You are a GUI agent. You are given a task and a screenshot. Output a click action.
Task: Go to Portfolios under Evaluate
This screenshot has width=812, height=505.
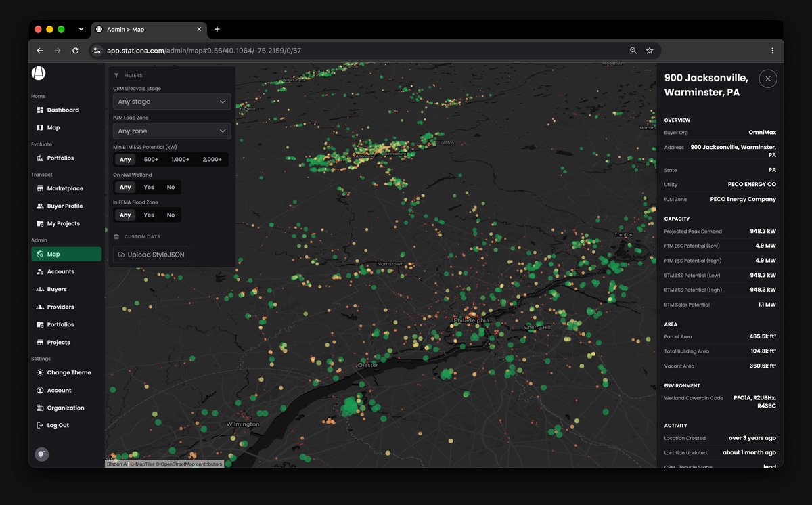click(x=66, y=158)
